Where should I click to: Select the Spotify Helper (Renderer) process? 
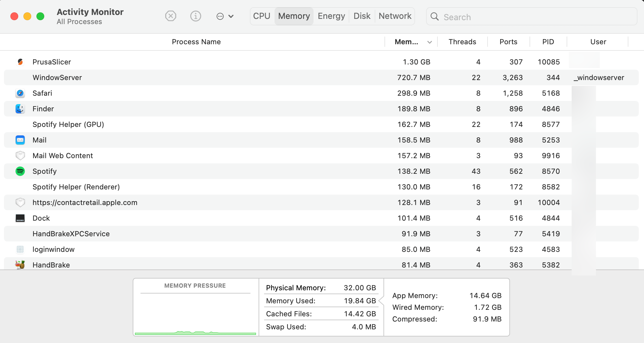[76, 187]
